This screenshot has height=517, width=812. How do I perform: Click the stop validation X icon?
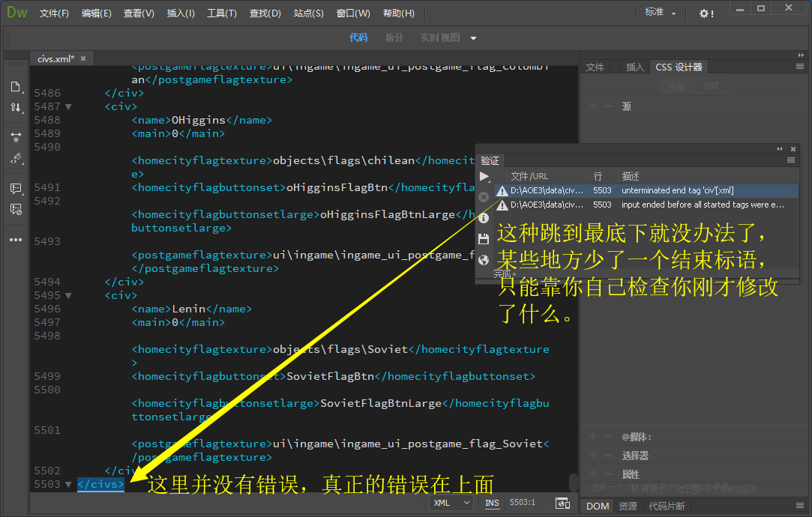[x=484, y=197]
